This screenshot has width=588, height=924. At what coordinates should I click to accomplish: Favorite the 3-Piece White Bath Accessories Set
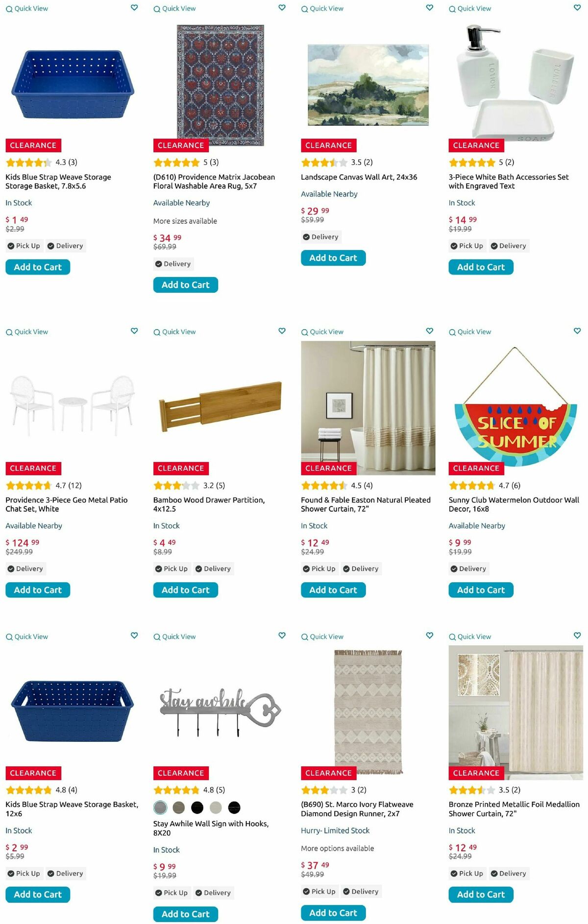(x=577, y=8)
